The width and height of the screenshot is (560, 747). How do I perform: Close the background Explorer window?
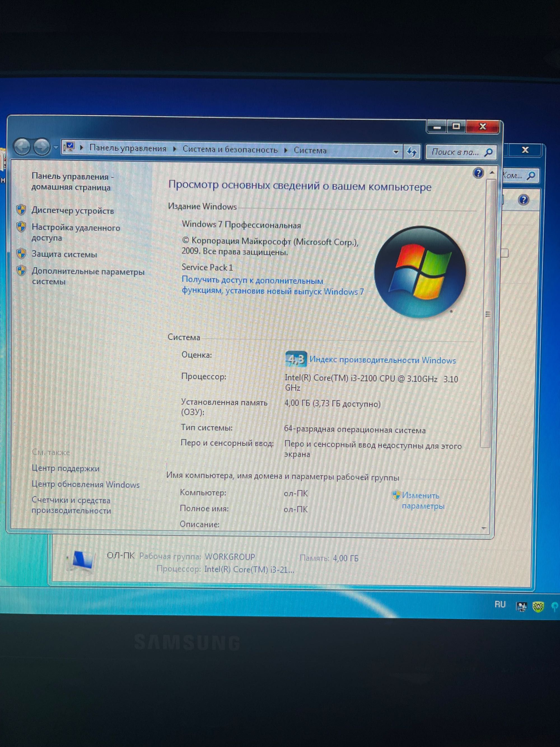[525, 150]
